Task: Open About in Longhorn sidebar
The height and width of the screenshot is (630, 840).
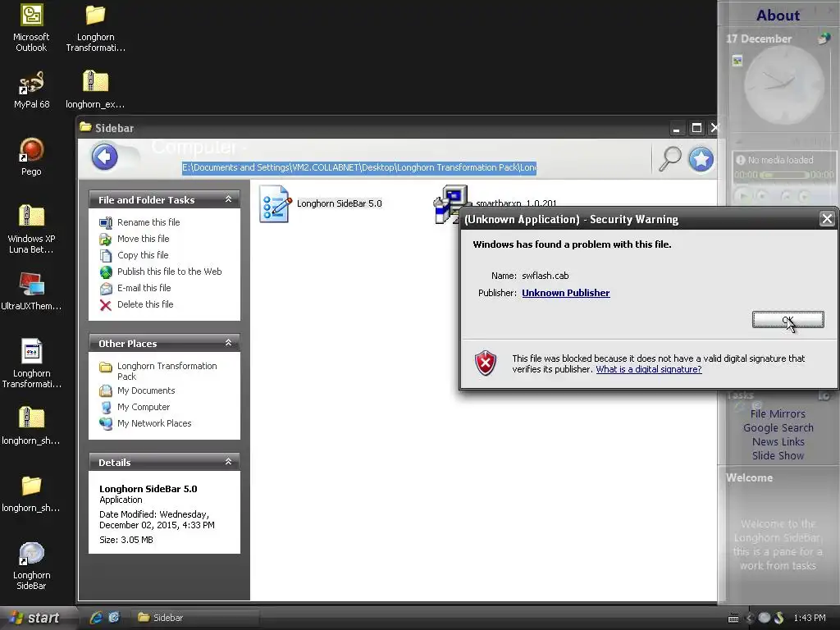Action: (778, 16)
